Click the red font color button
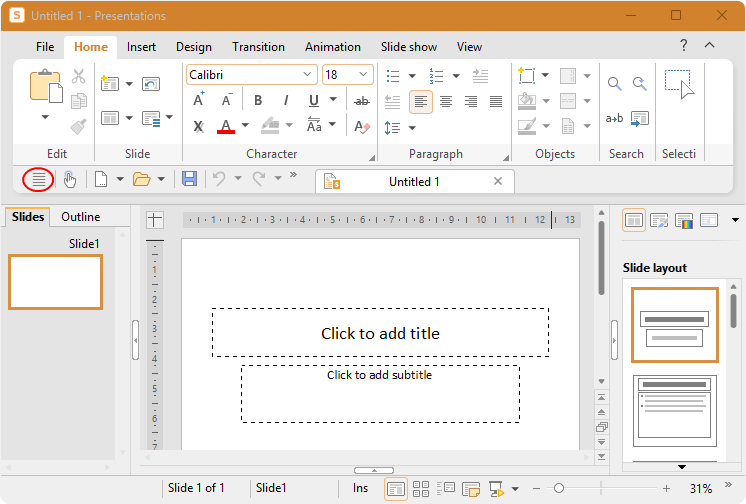746x504 pixels. (x=226, y=126)
